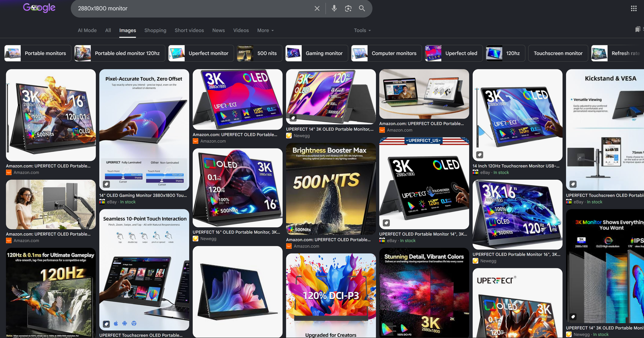The width and height of the screenshot is (644, 338).
Task: Click tag icon on UPERFECT_US flag banner image
Action: point(386,223)
